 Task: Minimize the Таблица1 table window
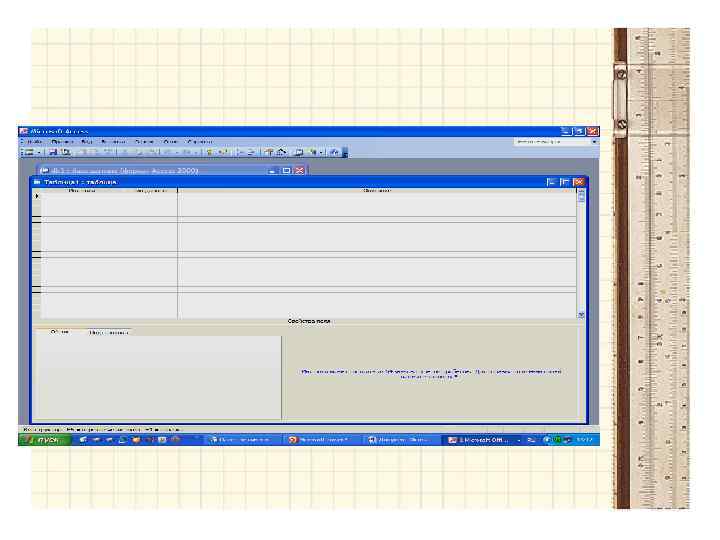coord(551,182)
